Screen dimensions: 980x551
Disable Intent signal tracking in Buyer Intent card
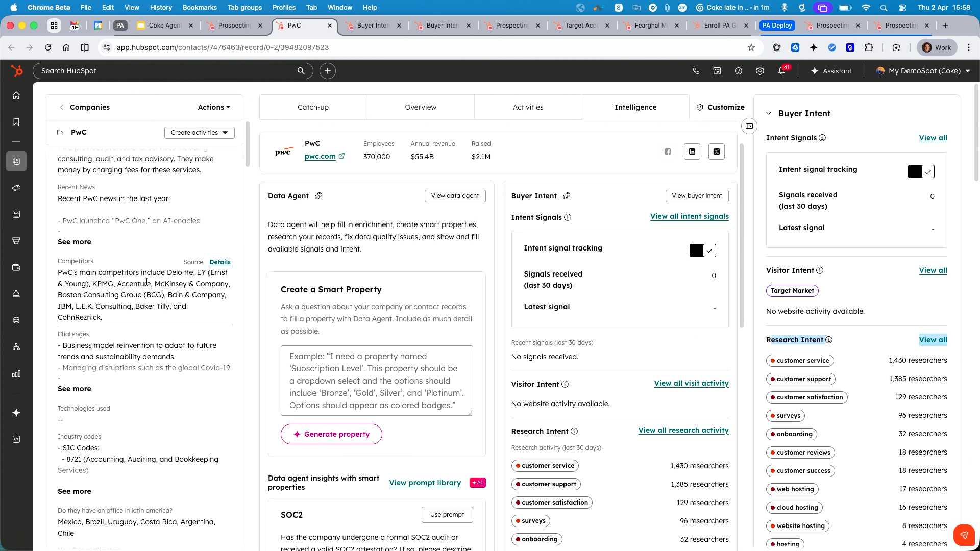[x=703, y=251]
